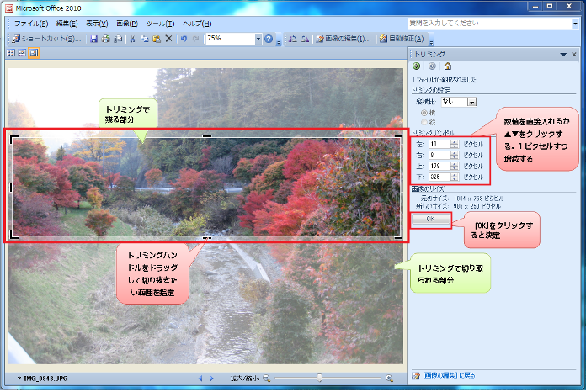Adjust the 下 crop value spinner
Viewport: 586px width, 392px height.
coord(455,177)
